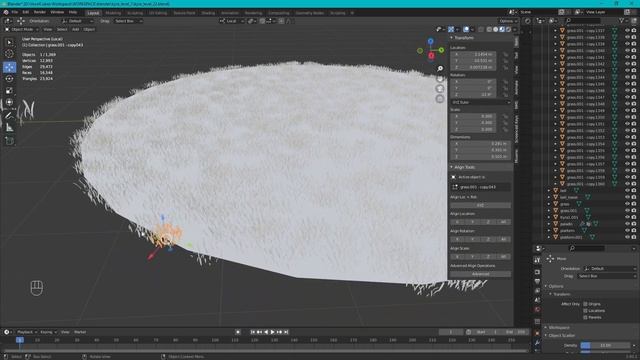Switch viewport to wireframe shading

(x=489, y=29)
